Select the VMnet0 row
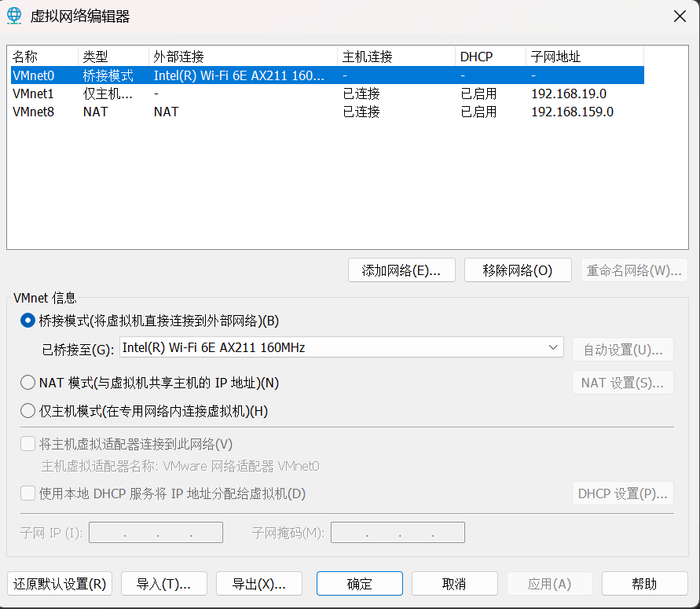 328,75
